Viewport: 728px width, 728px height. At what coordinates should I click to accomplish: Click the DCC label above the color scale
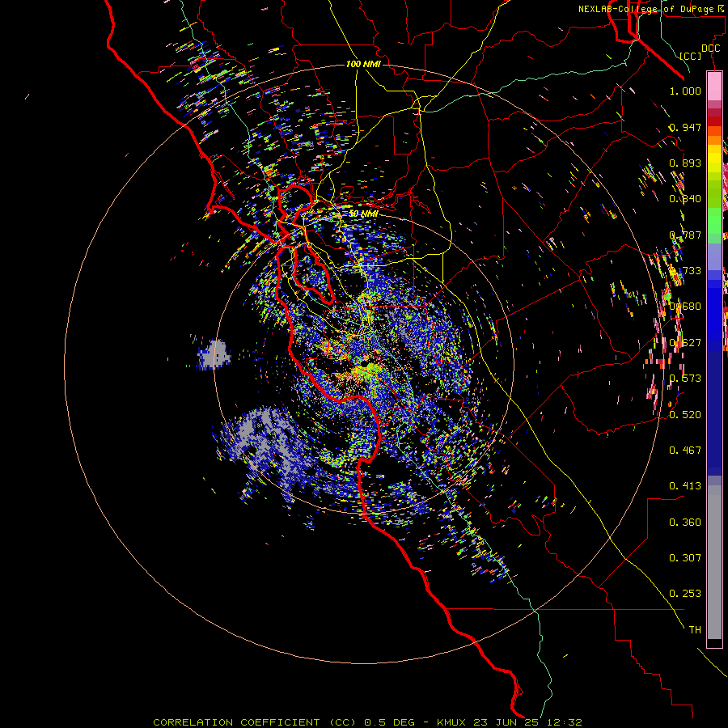tap(710, 49)
